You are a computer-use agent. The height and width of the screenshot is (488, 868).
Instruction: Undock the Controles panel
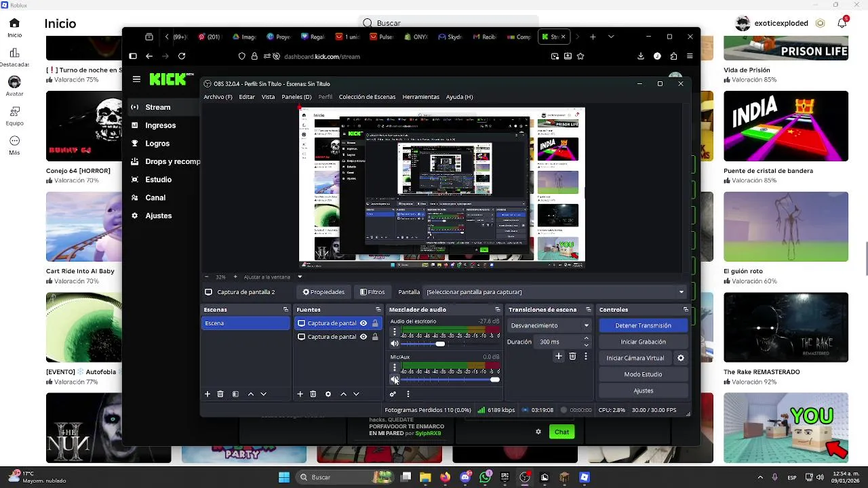click(x=686, y=310)
